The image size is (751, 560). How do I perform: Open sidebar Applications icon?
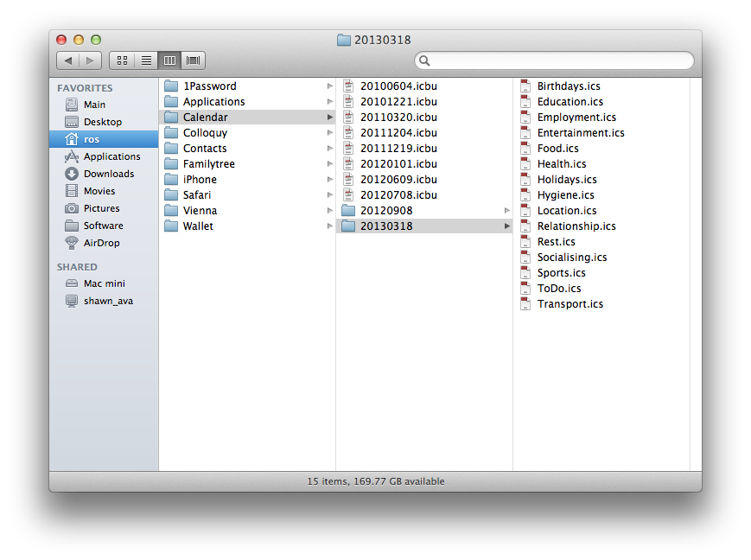click(72, 156)
